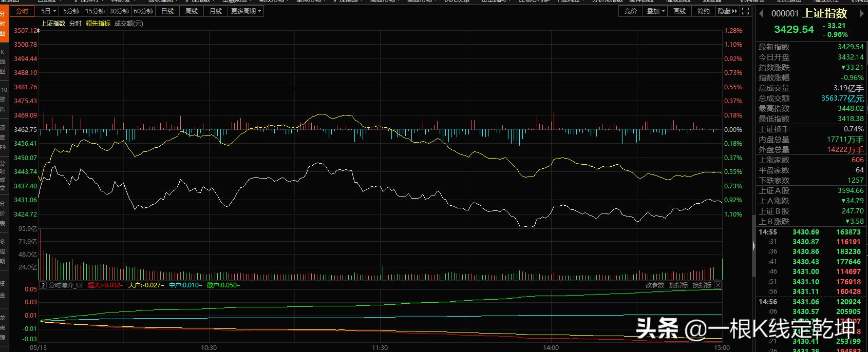
Task: Switch to the 日线 tab
Action: click(167, 11)
